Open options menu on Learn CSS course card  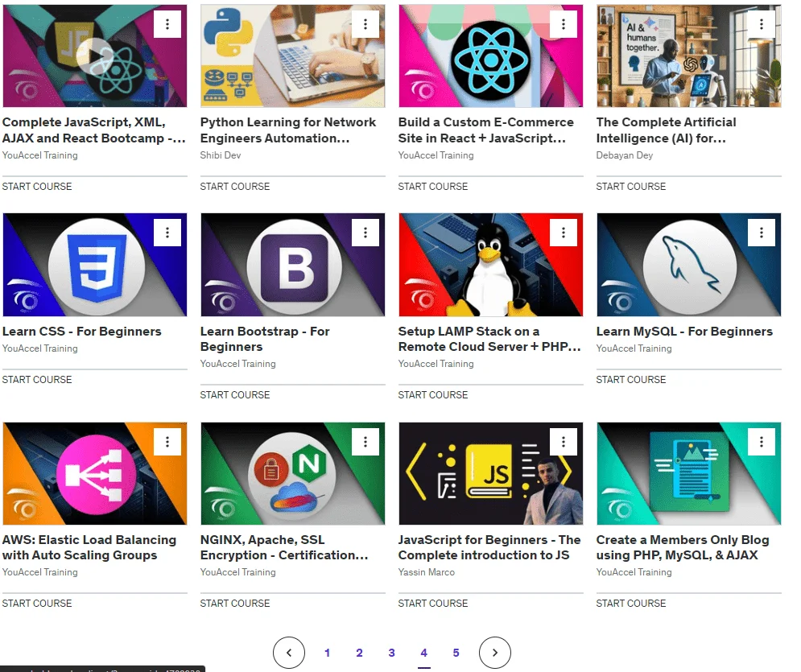click(x=167, y=233)
